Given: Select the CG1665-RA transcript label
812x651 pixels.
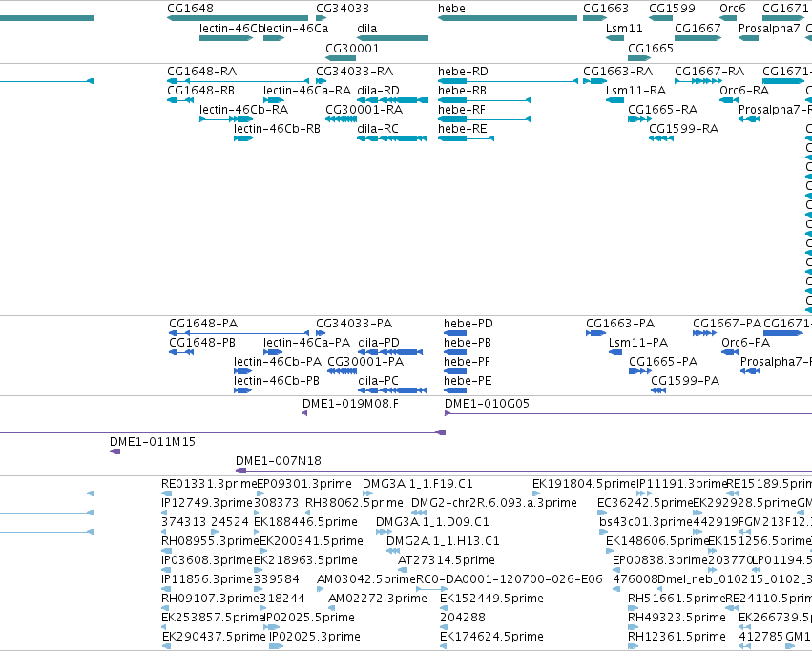Looking at the screenshot, I should pos(662,109).
